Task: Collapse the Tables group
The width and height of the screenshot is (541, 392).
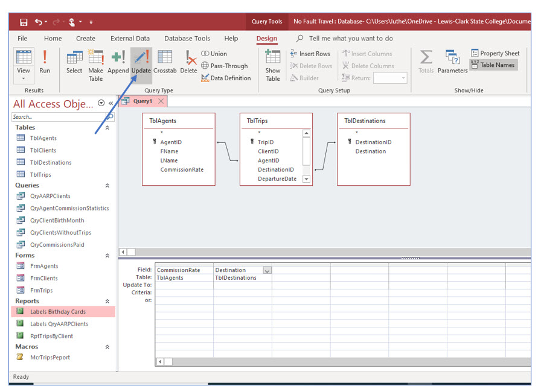Action: click(x=107, y=127)
